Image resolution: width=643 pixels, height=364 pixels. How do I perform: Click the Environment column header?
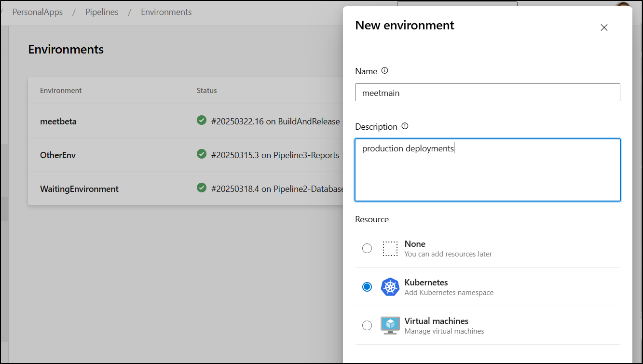(x=61, y=91)
